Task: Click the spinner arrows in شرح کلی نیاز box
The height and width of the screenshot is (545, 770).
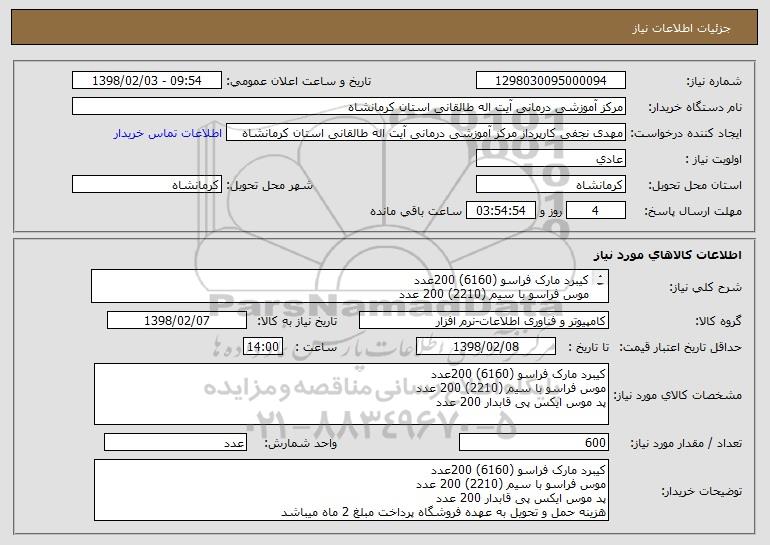Action: coord(600,280)
